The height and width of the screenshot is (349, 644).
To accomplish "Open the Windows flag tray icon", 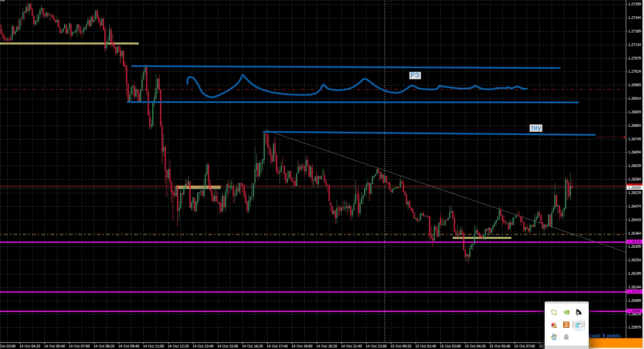I will [554, 337].
